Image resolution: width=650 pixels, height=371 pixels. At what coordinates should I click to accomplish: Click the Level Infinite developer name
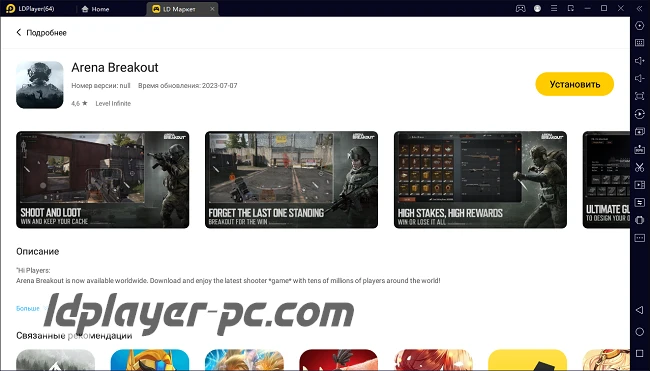pyautogui.click(x=113, y=104)
